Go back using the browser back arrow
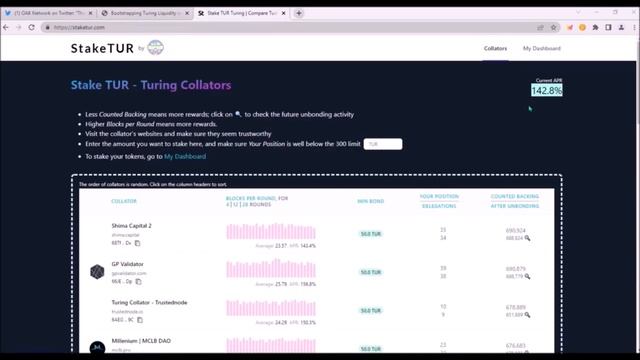The image size is (640, 360). tap(6, 27)
